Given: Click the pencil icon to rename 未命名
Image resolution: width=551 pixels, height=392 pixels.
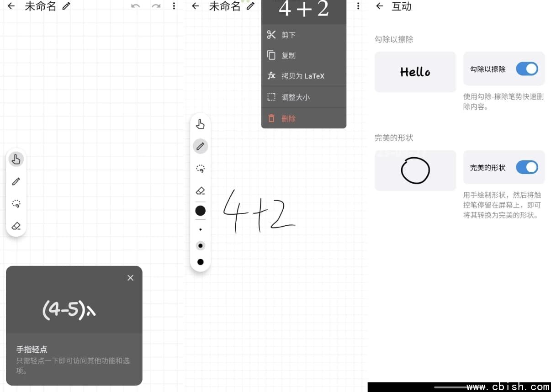Looking at the screenshot, I should 67,6.
